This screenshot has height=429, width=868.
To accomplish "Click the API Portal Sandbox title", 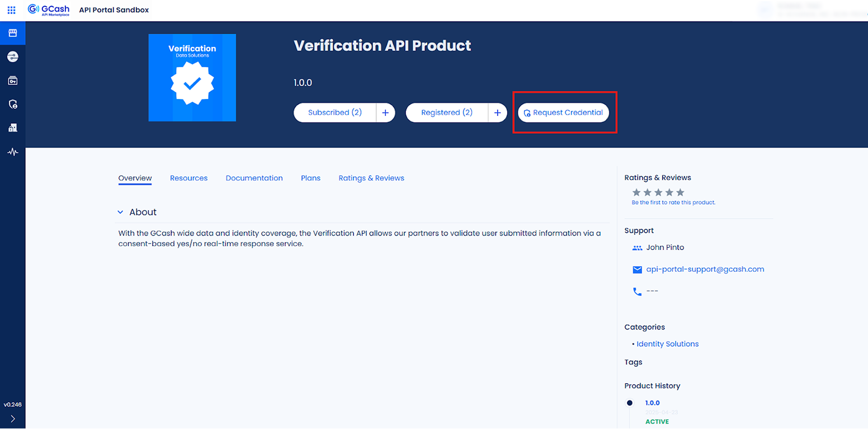I will (x=114, y=10).
